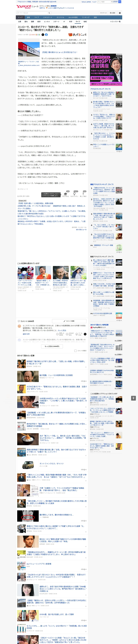Share the comment on X
Image resolution: width=138 pixels, height=644 pixels.
(x=85, y=334)
